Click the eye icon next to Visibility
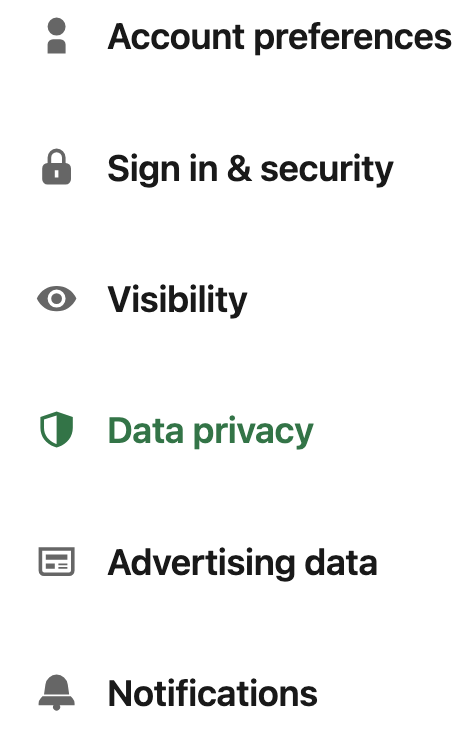The width and height of the screenshot is (474, 740). coord(57,299)
